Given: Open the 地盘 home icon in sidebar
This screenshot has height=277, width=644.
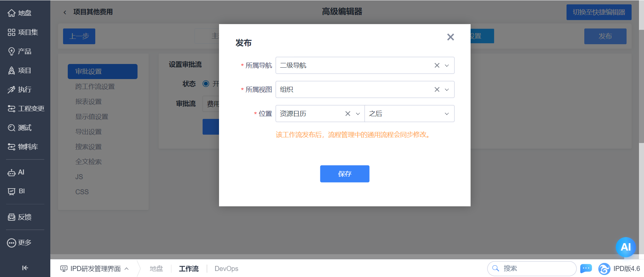Looking at the screenshot, I should (x=12, y=13).
